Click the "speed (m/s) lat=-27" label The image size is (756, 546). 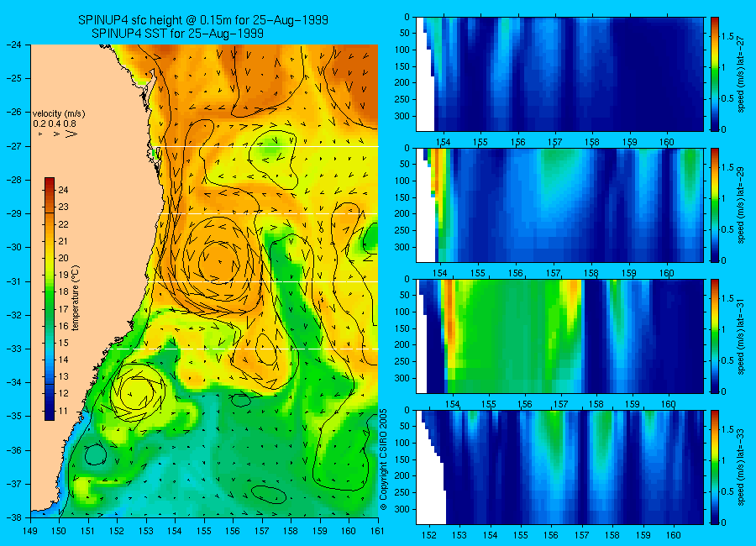(x=741, y=74)
